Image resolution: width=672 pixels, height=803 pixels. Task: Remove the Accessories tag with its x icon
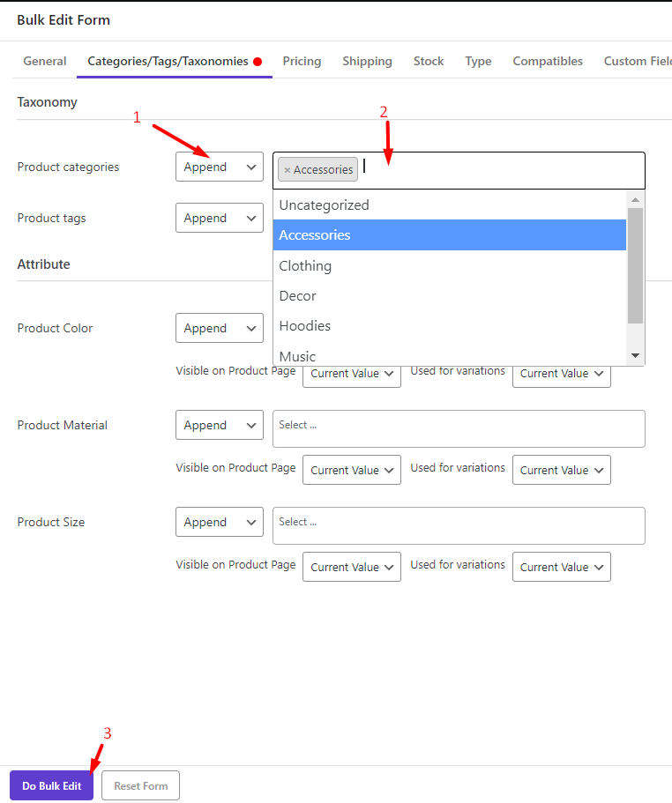tap(287, 170)
